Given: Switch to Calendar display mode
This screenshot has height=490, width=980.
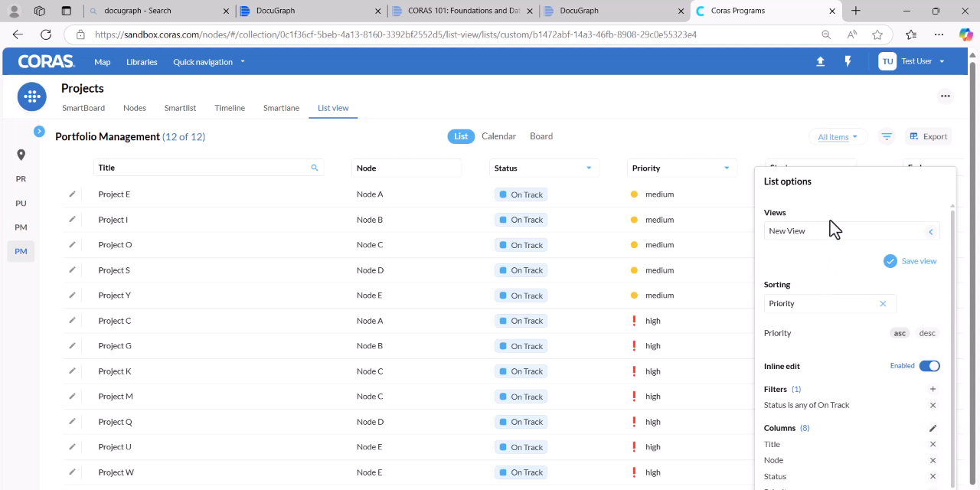Looking at the screenshot, I should [x=498, y=136].
